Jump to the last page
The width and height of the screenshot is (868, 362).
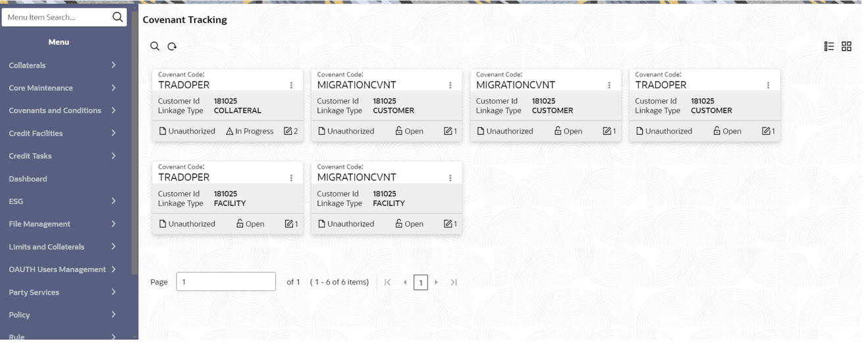[454, 282]
